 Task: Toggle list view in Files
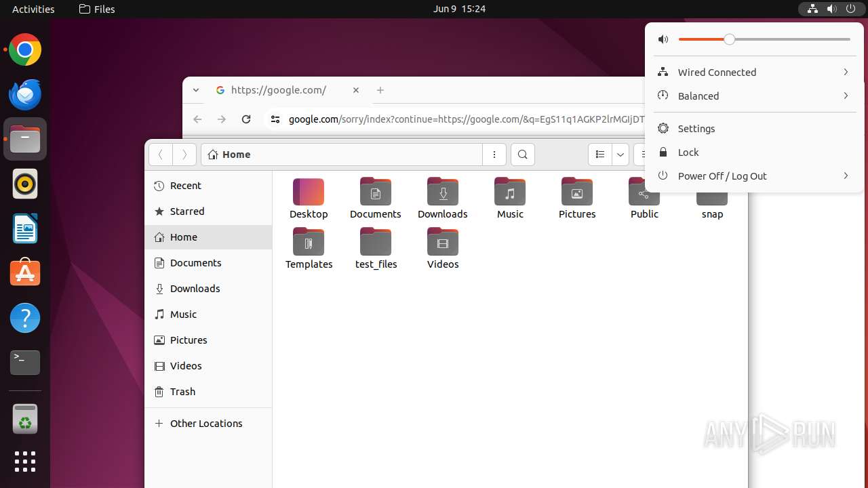599,155
